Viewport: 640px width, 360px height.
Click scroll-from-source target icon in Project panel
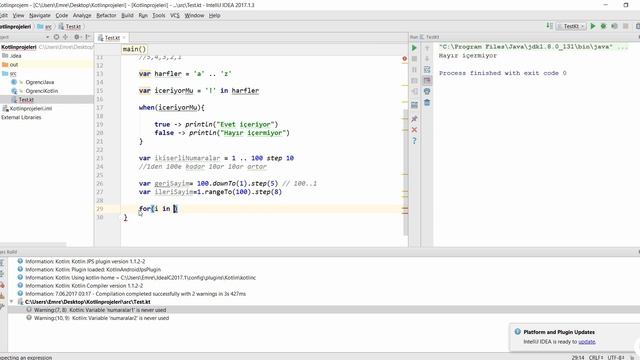pyautogui.click(x=56, y=37)
